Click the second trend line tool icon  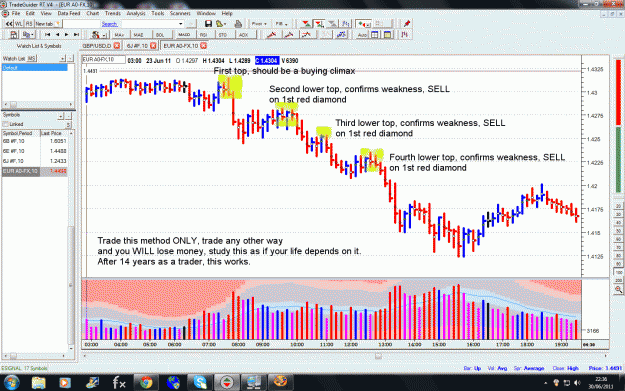click(289, 35)
